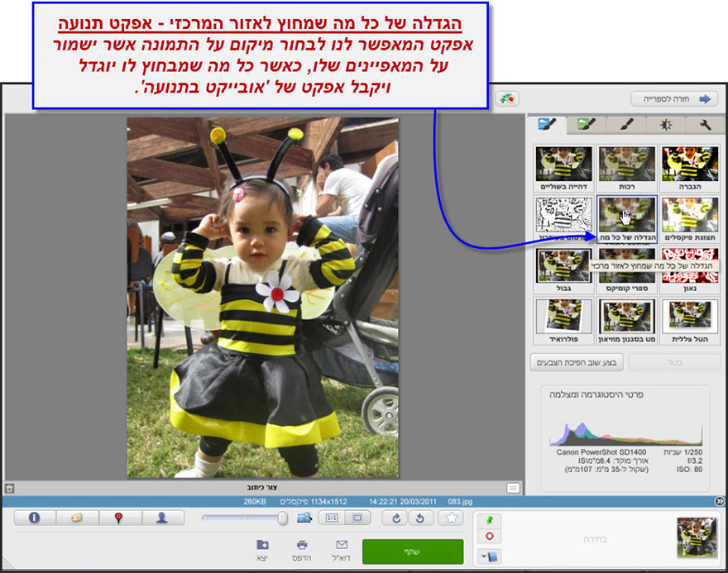Adjust the zoom slider handle

tap(282, 518)
